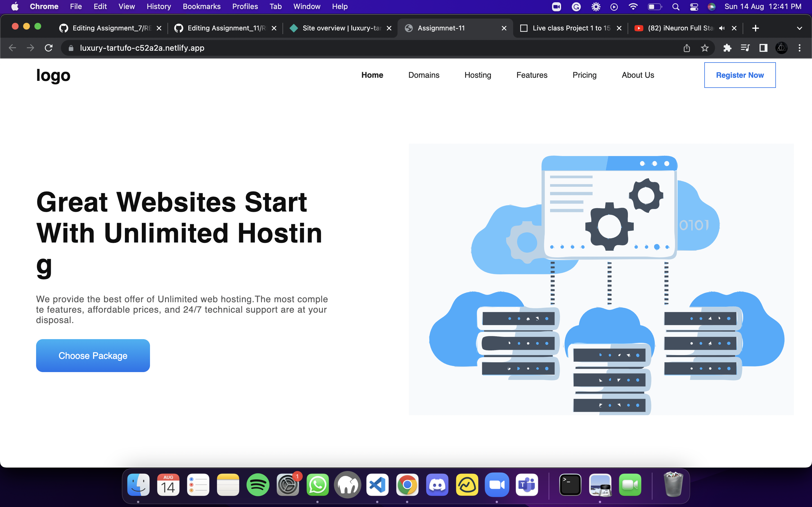Click the share page icon in address bar
Screen dimensions: 812x507
[x=687, y=48]
